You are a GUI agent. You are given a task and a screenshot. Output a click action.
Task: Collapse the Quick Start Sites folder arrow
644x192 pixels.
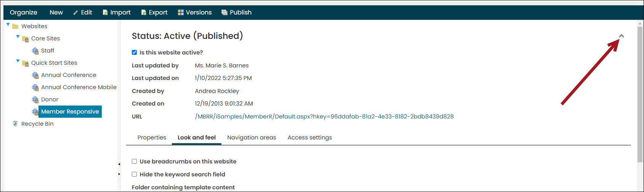click(18, 61)
